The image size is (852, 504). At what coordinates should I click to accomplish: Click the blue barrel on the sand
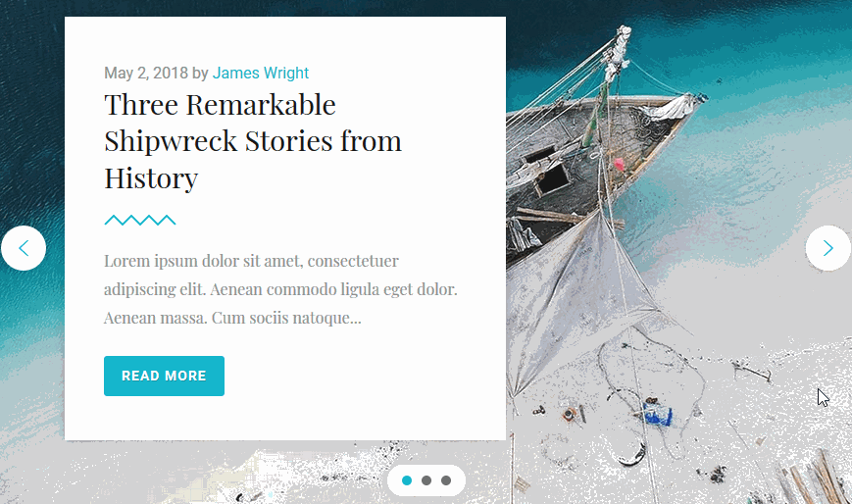coord(658,413)
